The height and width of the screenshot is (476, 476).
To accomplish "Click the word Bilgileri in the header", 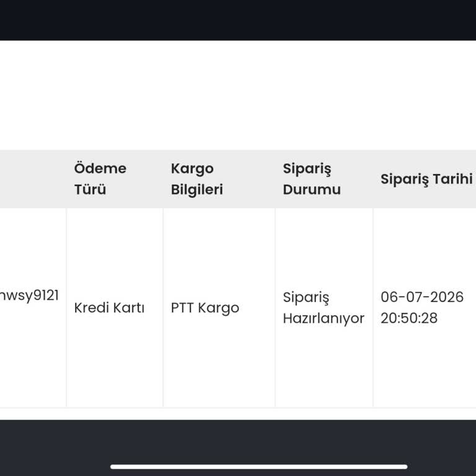I will (196, 190).
